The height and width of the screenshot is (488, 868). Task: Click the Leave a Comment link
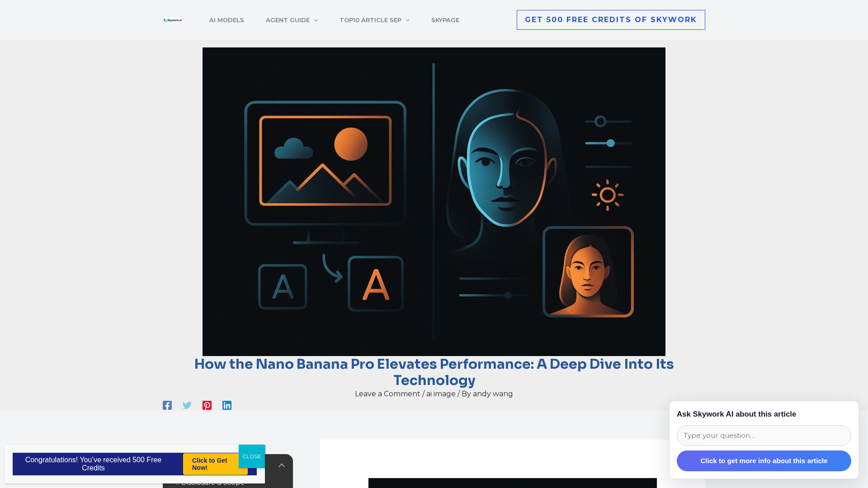coord(387,394)
